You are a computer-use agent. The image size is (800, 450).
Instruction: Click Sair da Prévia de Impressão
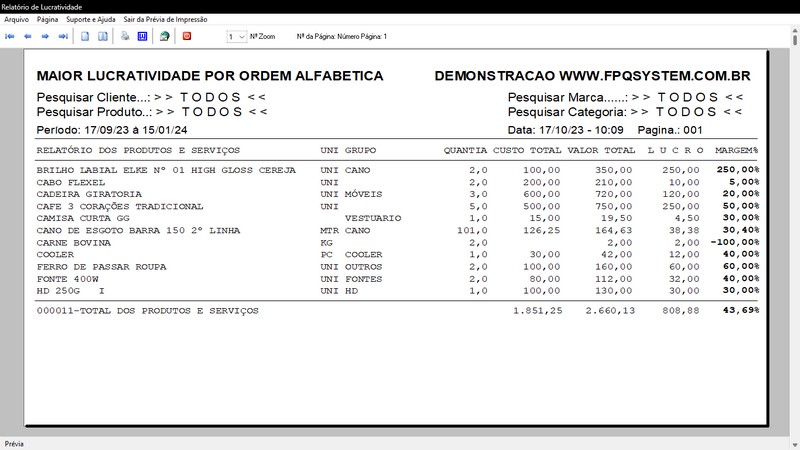165,19
